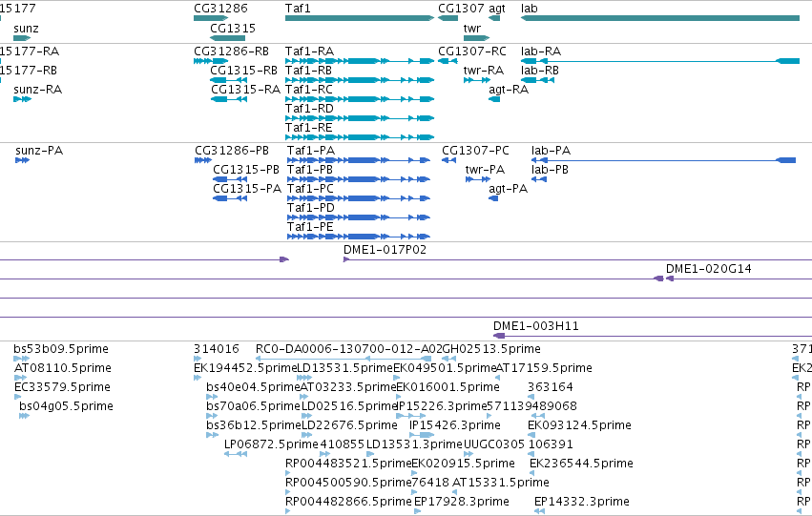The image size is (812, 516).
Task: Click the agt-PA protein glyph
Action: pos(493,198)
